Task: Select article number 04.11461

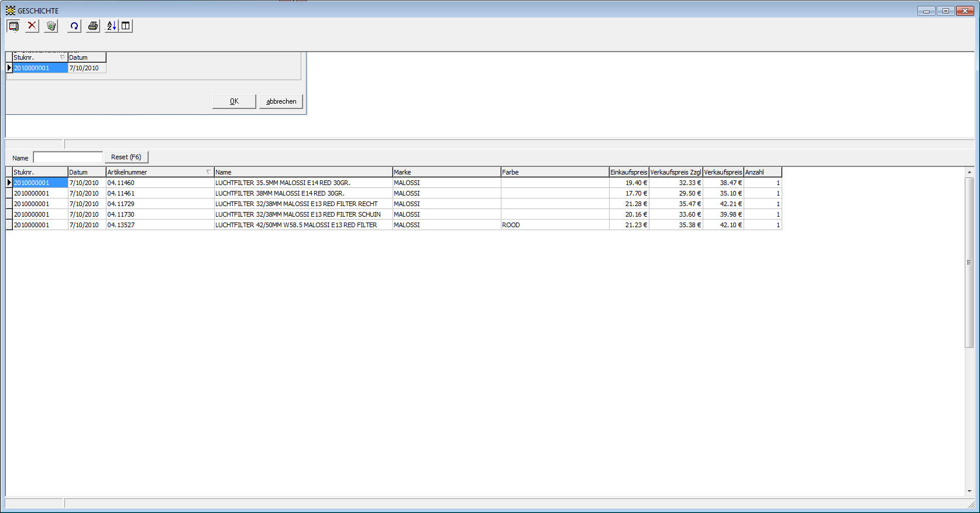Action: [160, 193]
